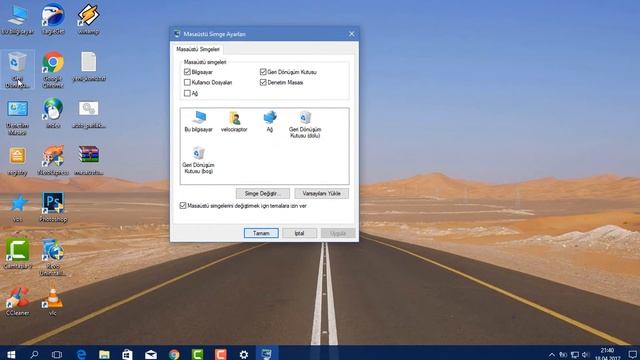The image size is (640, 360).
Task: Select Bu bilgisayar icon in the dialog's icon list
Action: (x=198, y=121)
